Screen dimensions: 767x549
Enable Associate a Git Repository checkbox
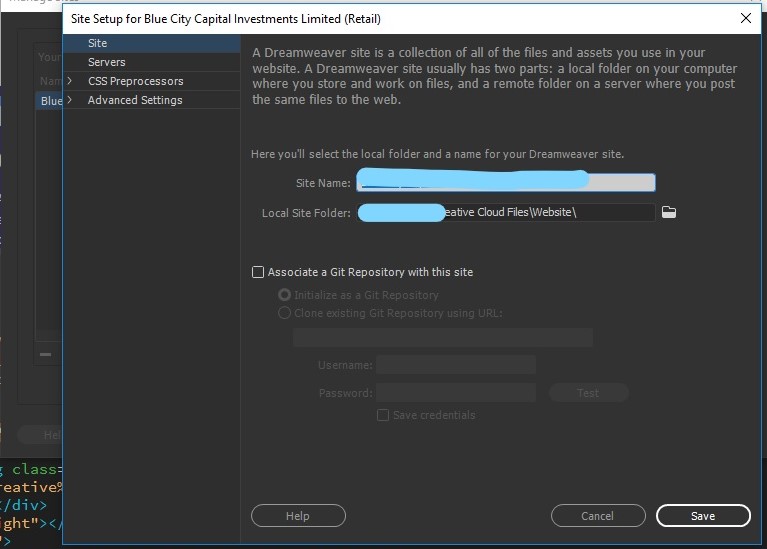tap(258, 272)
